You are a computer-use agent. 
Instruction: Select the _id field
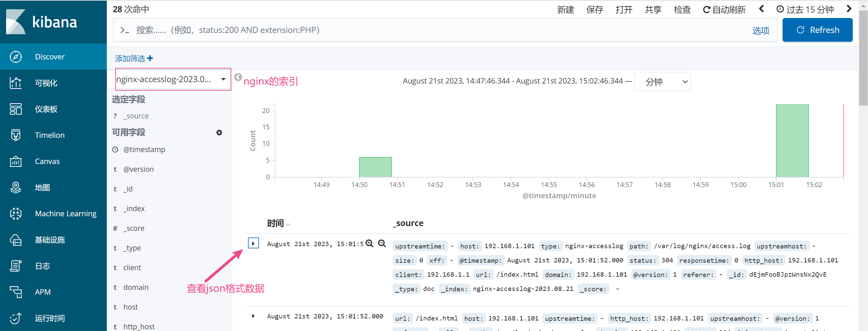[128, 189]
